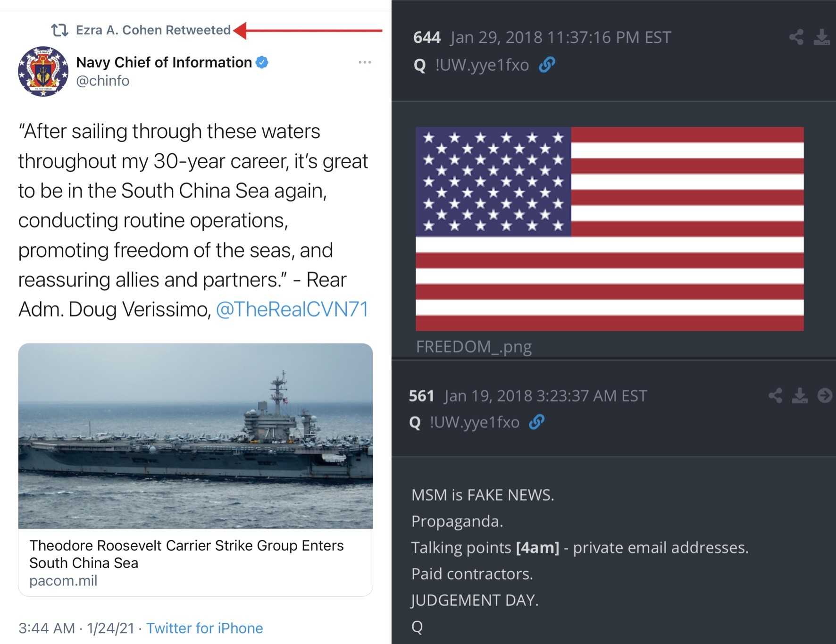Open the @chinfo handle profile
This screenshot has height=644, width=836.
[103, 81]
